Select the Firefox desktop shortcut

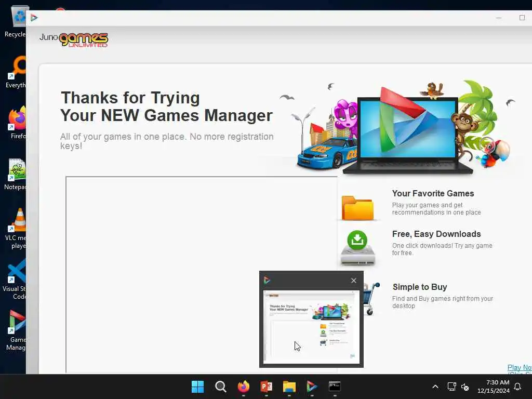[x=17, y=123]
